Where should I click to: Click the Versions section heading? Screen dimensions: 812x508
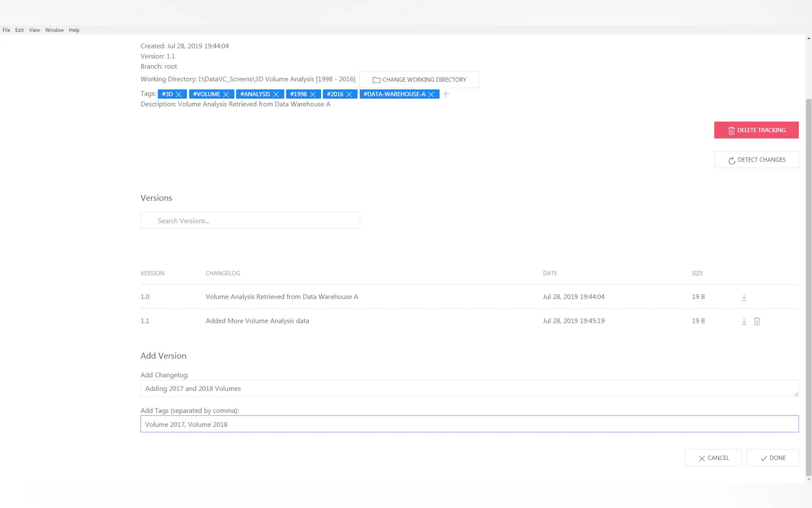pos(156,198)
